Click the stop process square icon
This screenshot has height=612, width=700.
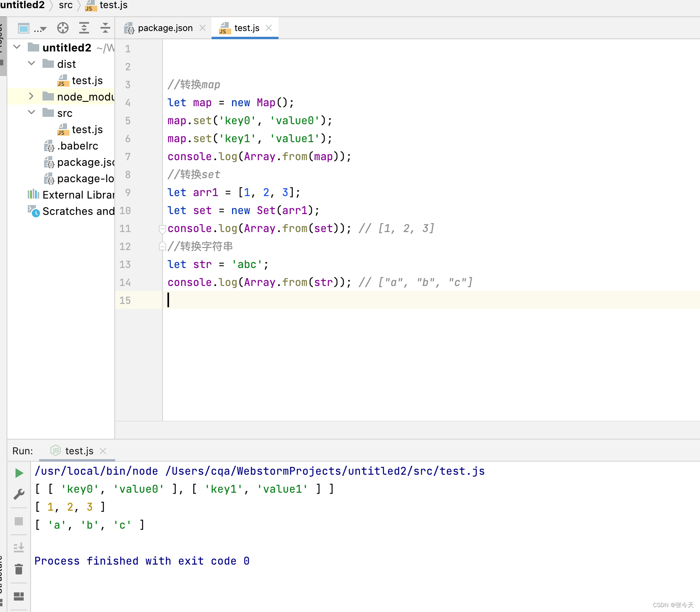(19, 521)
